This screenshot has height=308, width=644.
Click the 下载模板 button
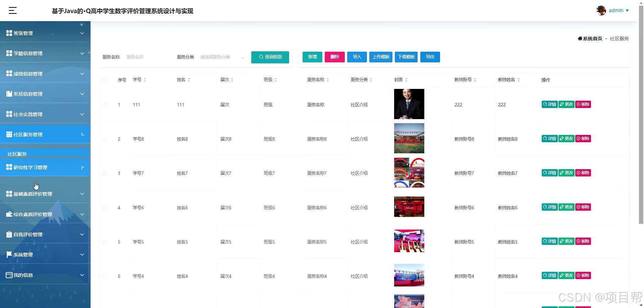[x=407, y=57]
